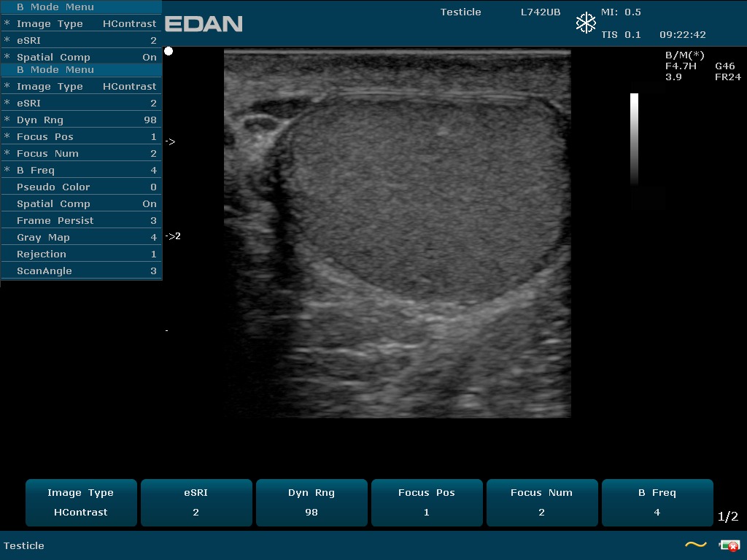
Task: Click the EDAN logo
Action: (x=204, y=24)
